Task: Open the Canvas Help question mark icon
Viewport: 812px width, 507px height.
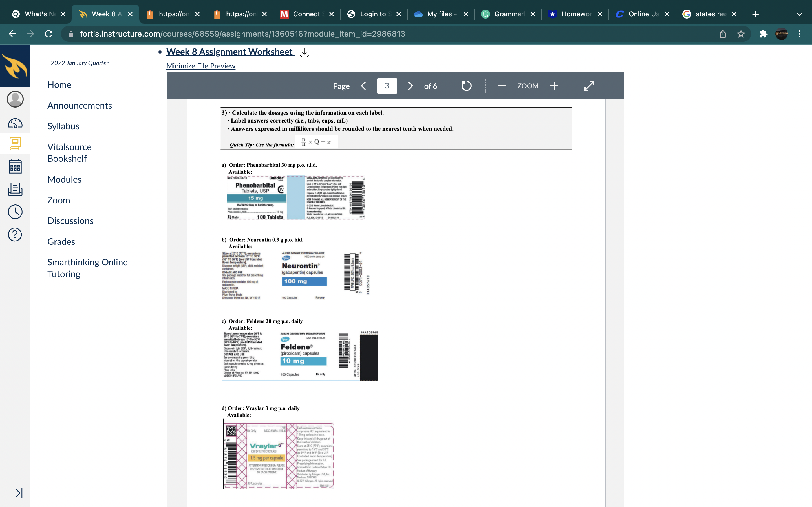Action: pyautogui.click(x=15, y=234)
